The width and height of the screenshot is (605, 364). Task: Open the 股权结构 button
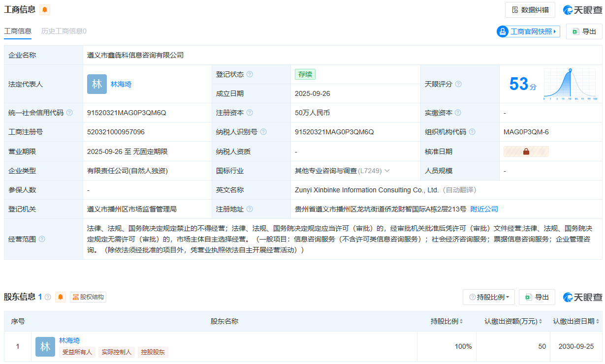(x=88, y=297)
